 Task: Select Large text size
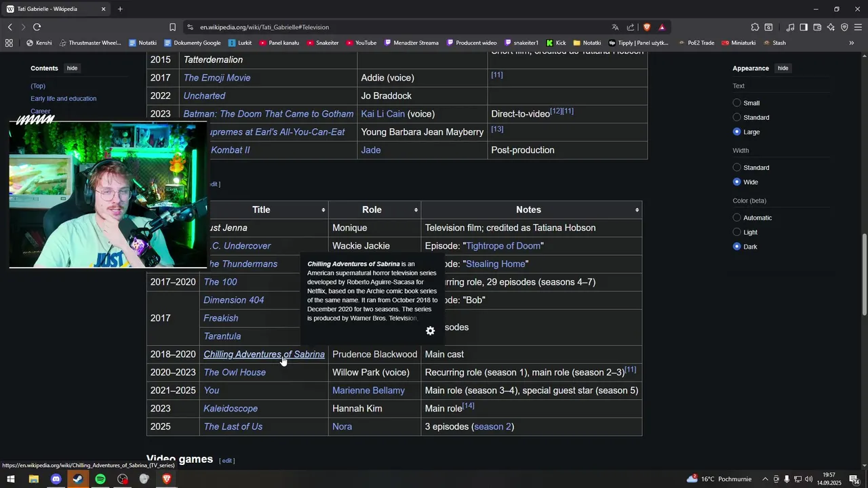737,132
